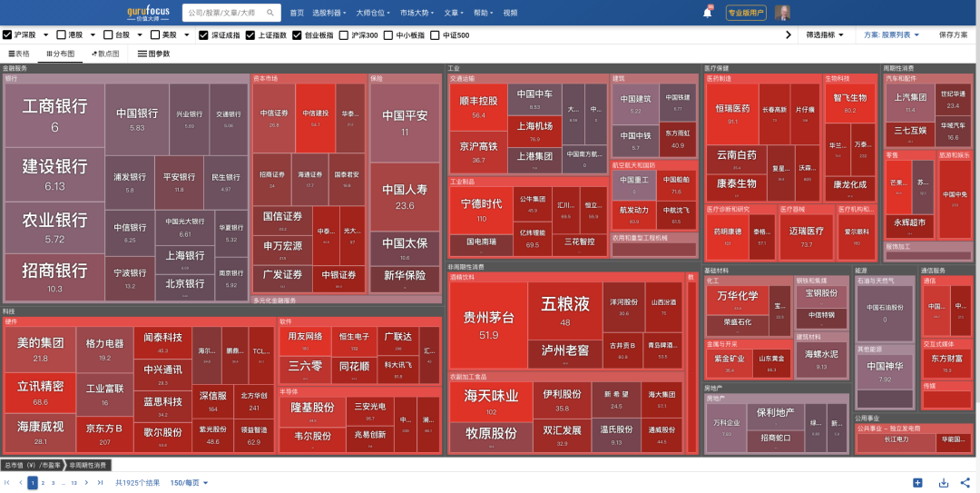Switch to the 散点图 scatter tab

(105, 54)
